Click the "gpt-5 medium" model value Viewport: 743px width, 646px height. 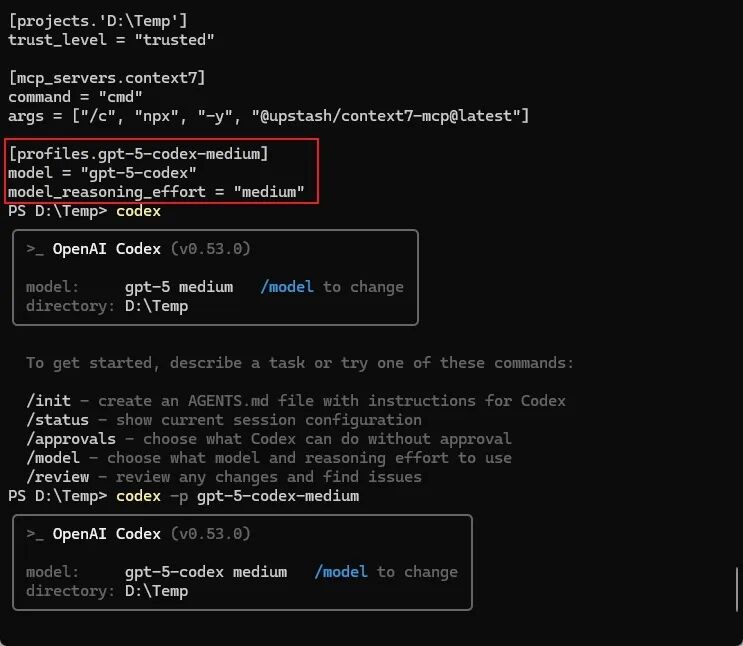point(179,287)
